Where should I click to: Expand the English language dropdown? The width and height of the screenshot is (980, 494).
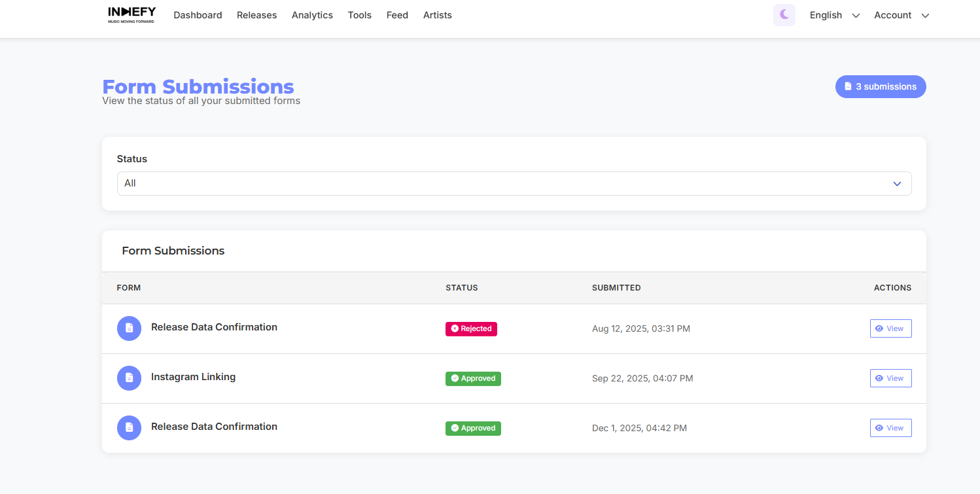[834, 15]
